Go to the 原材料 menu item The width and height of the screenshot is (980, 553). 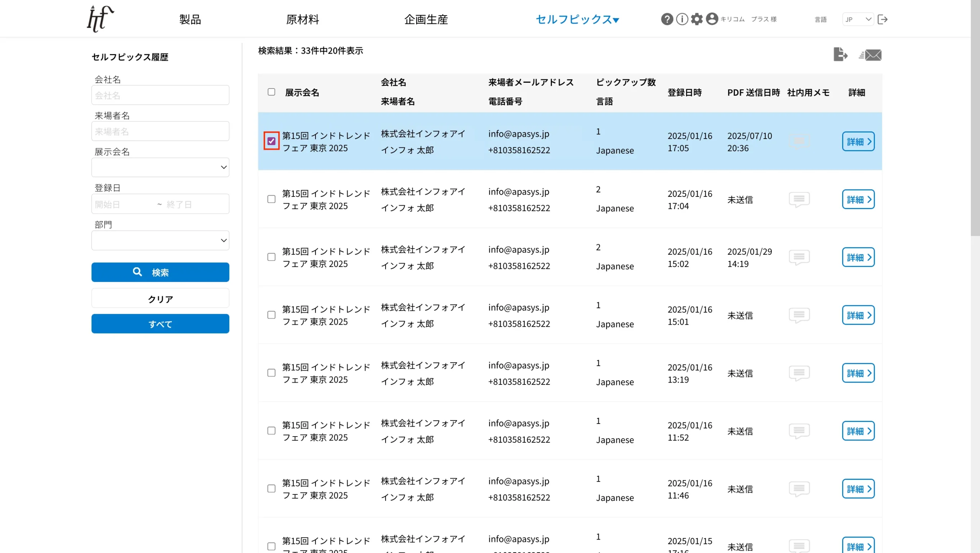pyautogui.click(x=302, y=20)
